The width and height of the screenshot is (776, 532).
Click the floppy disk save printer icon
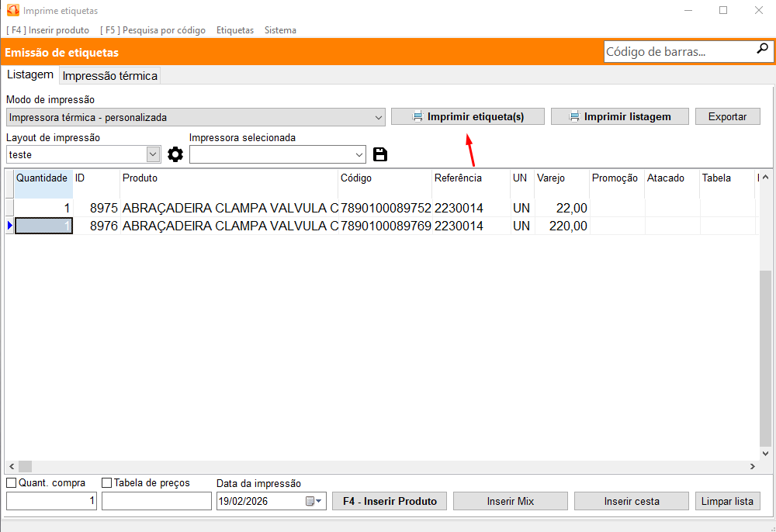[380, 154]
